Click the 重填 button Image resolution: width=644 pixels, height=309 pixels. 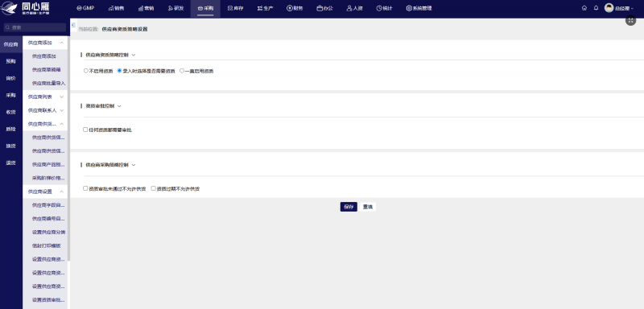tap(368, 207)
